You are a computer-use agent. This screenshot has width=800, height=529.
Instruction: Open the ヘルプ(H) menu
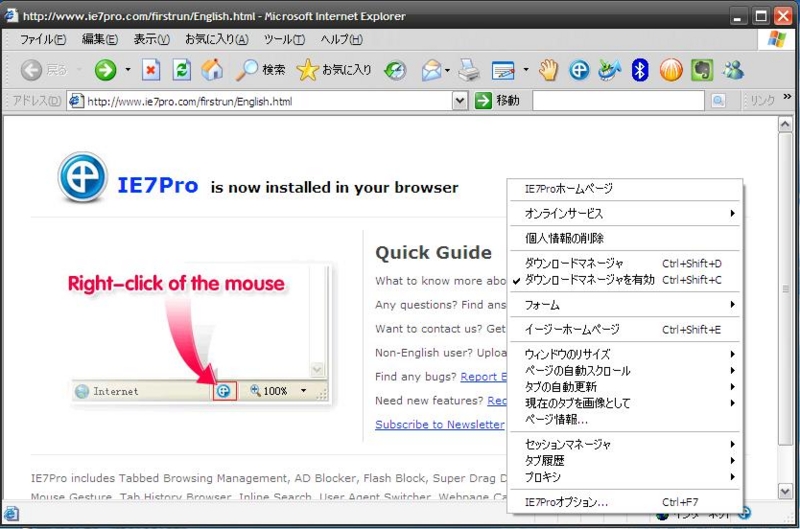[x=341, y=39]
